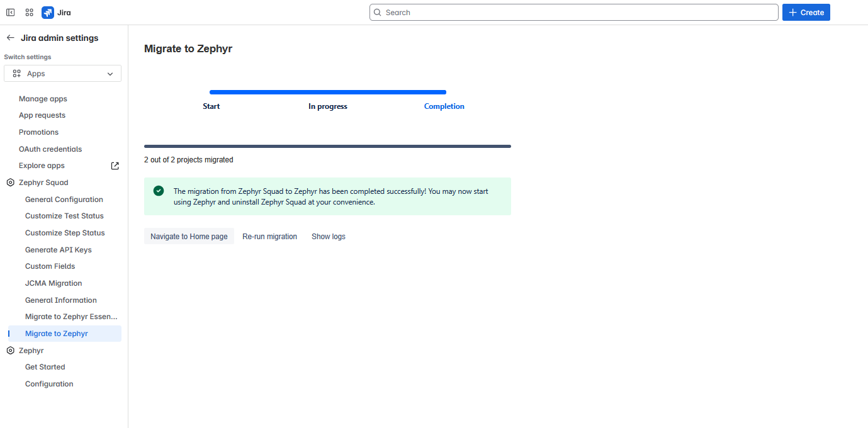This screenshot has height=428, width=868.
Task: Select the Completion step label
Action: pyautogui.click(x=444, y=106)
